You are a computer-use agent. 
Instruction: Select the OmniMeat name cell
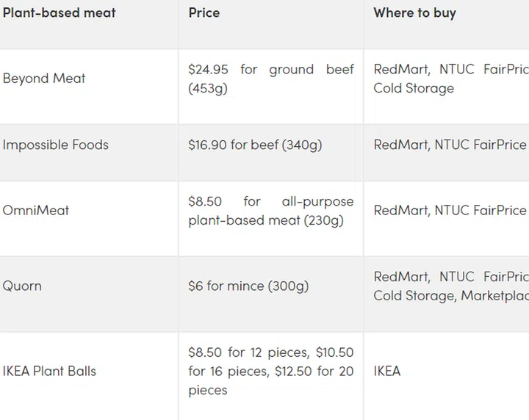coord(36,210)
